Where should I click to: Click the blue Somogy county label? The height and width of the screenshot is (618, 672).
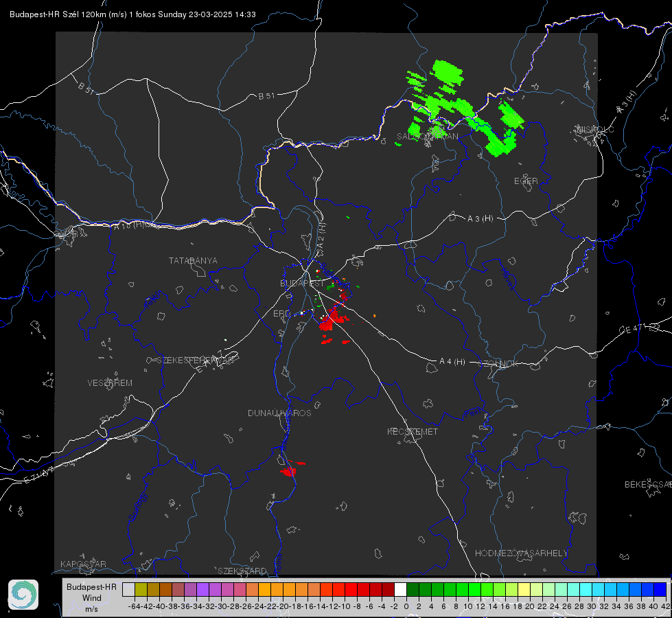point(138,507)
